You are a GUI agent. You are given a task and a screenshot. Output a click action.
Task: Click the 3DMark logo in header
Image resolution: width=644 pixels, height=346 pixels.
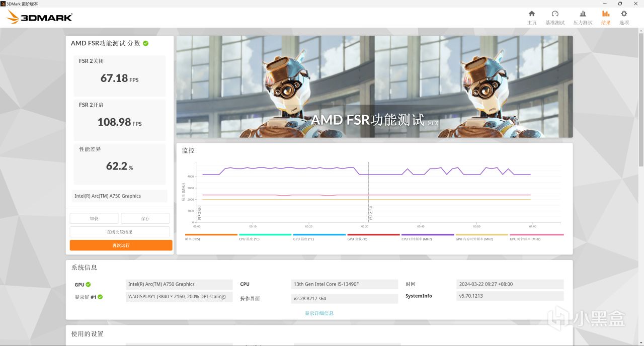[x=39, y=18]
